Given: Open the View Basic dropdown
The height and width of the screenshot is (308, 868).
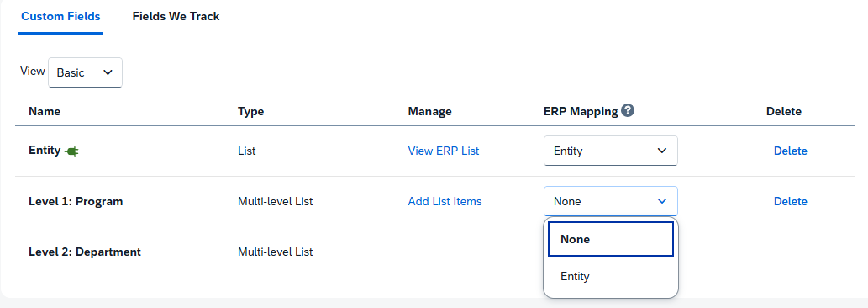Looking at the screenshot, I should tap(85, 72).
